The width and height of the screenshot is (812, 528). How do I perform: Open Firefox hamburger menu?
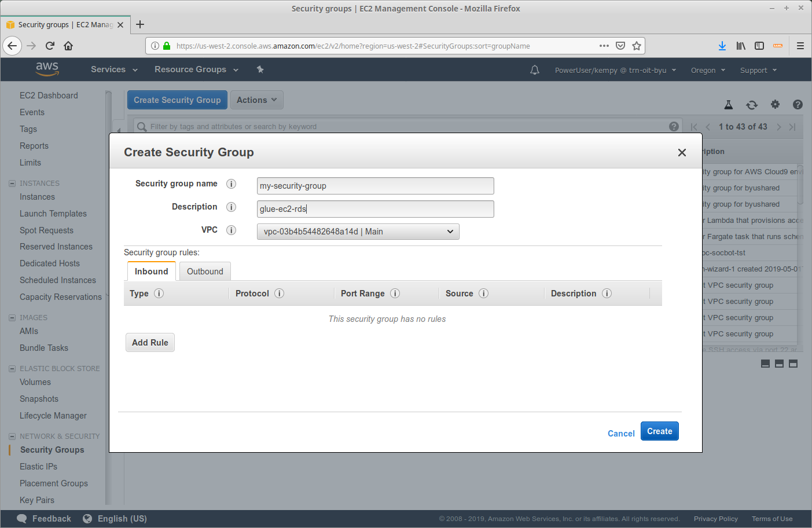800,46
